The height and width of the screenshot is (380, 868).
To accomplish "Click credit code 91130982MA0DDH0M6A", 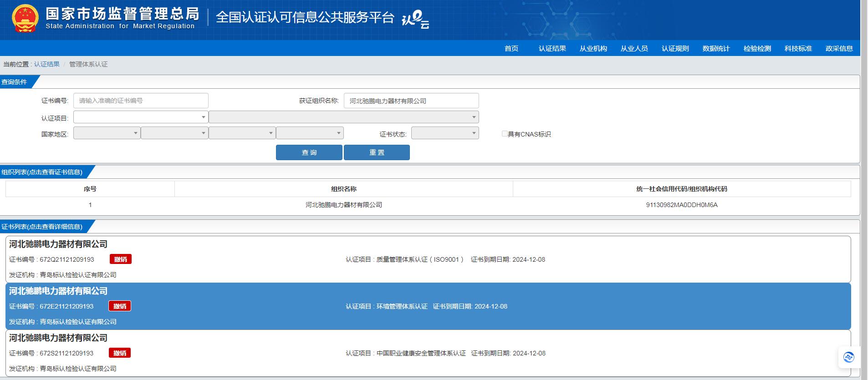I will point(682,205).
